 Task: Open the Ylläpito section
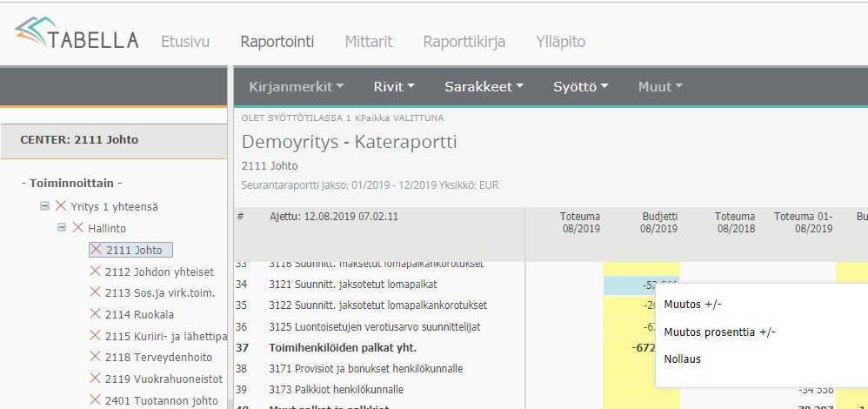[561, 42]
